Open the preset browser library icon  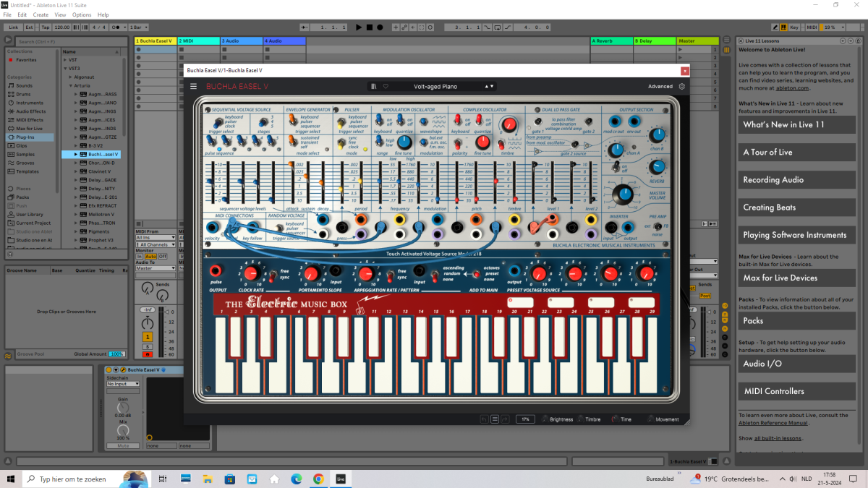coord(373,86)
